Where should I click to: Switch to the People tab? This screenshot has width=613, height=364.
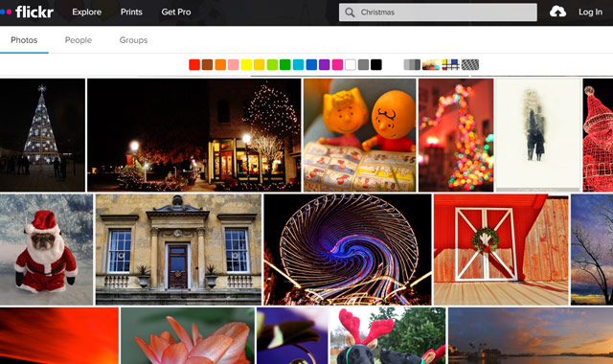click(x=79, y=40)
